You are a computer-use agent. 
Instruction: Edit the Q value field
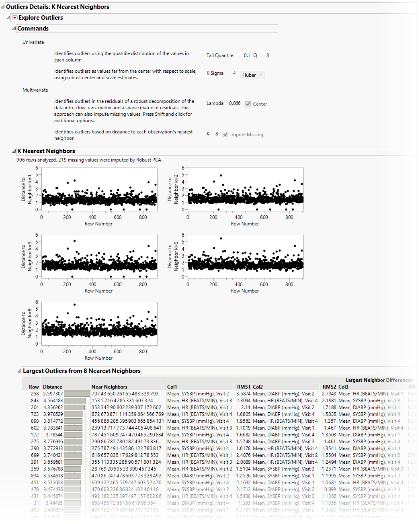pos(268,55)
